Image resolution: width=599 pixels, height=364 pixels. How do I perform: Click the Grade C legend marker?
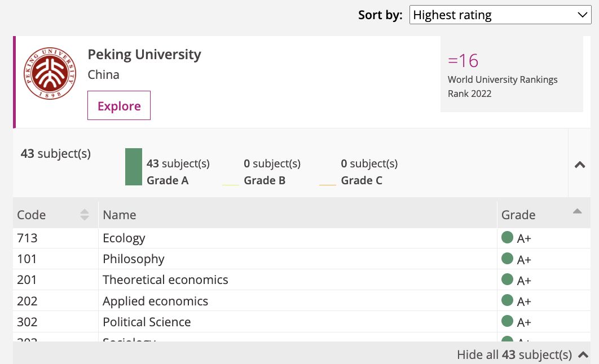click(328, 185)
